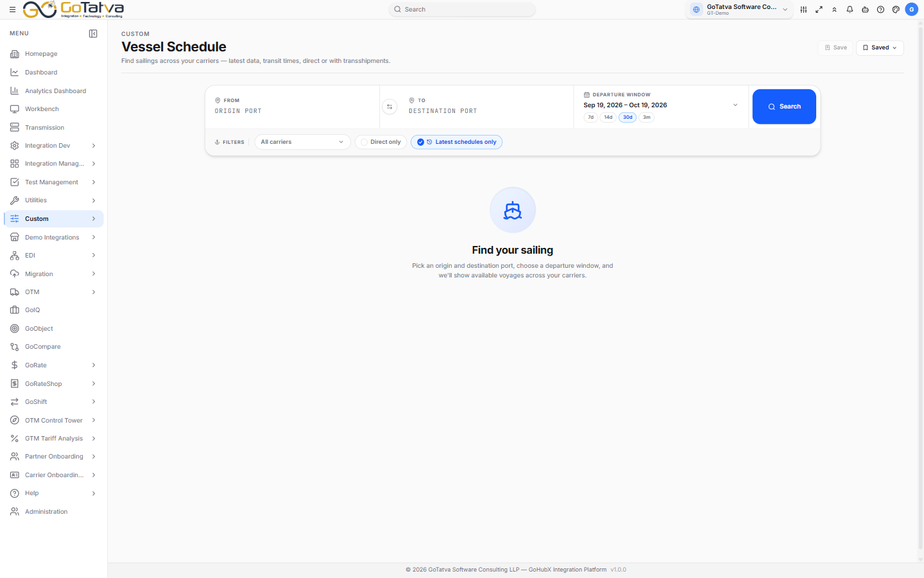Open the Saved searches dropdown

[x=880, y=48]
